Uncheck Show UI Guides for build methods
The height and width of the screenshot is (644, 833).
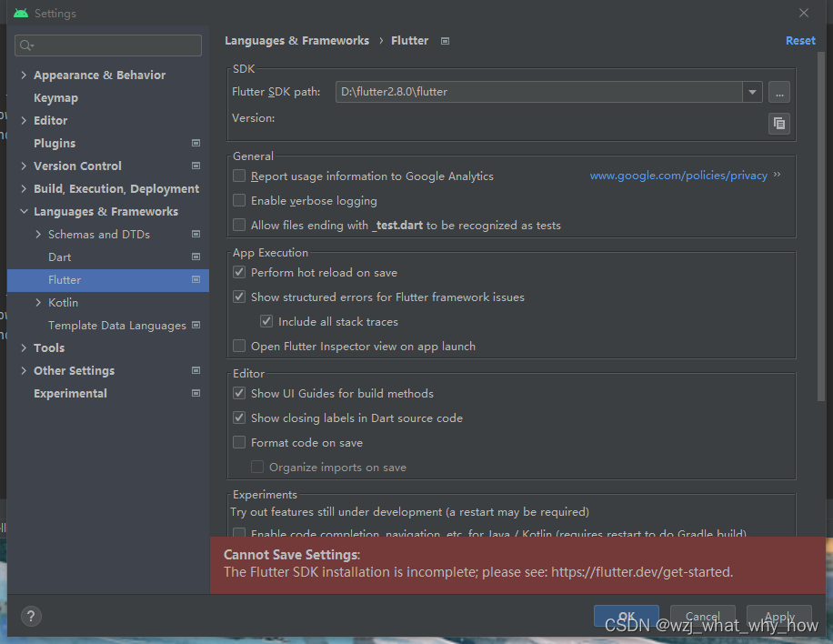click(239, 393)
